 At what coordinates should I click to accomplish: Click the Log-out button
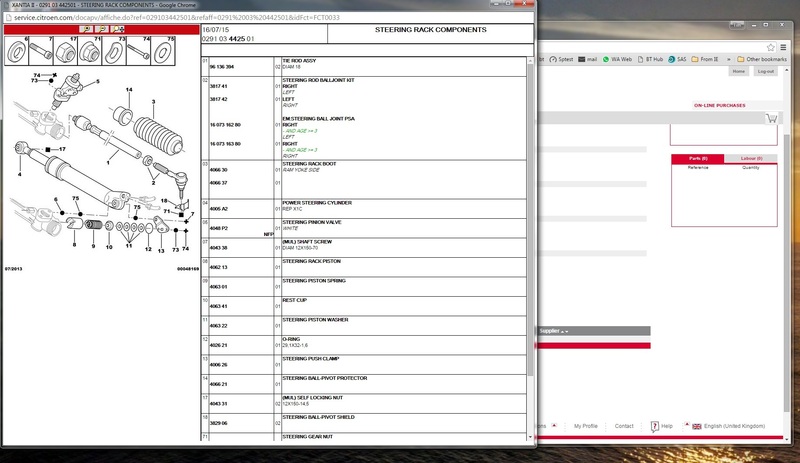coord(766,71)
